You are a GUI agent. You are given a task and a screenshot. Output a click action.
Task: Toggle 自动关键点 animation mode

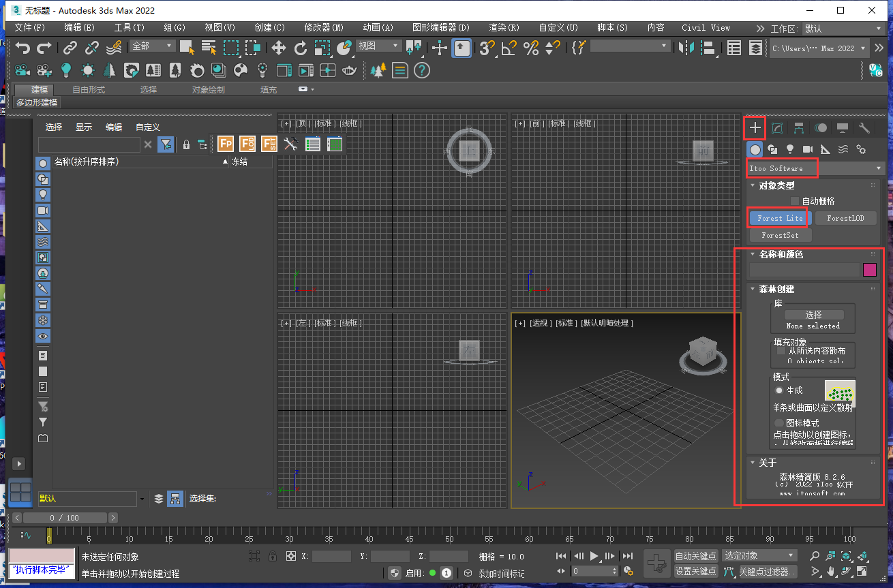tap(695, 556)
